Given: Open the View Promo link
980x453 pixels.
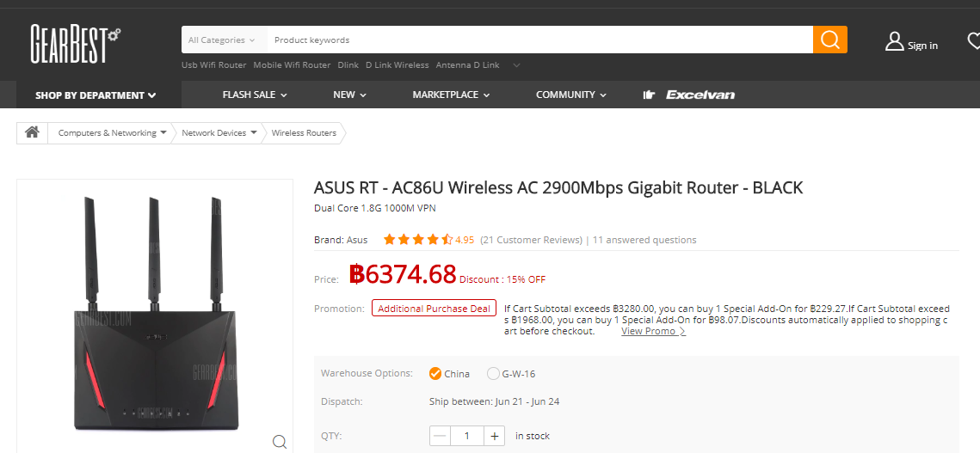Looking at the screenshot, I should click(653, 331).
